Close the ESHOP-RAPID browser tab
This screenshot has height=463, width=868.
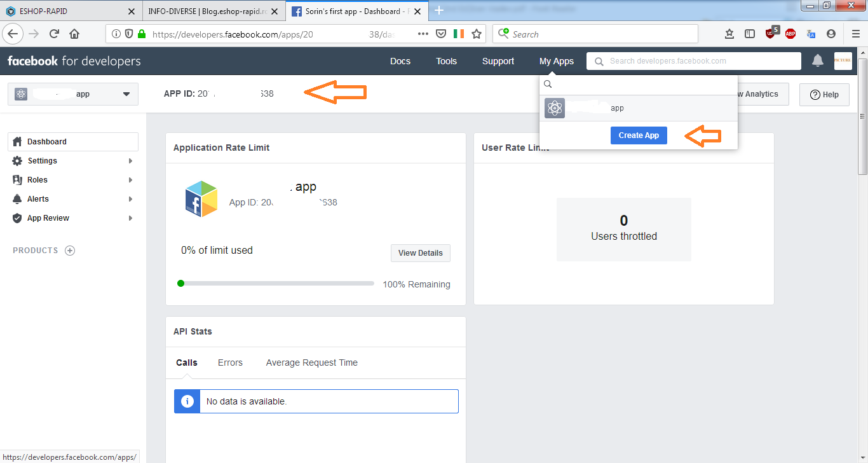pyautogui.click(x=132, y=11)
